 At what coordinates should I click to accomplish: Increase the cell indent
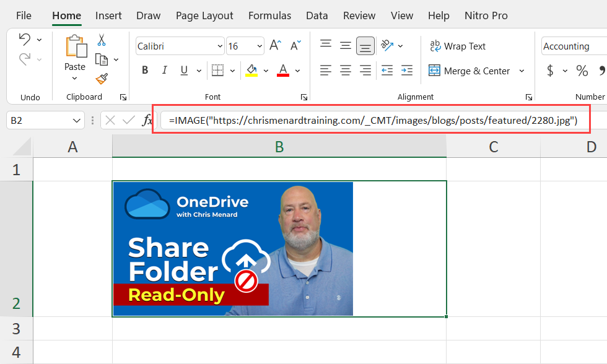pyautogui.click(x=406, y=71)
